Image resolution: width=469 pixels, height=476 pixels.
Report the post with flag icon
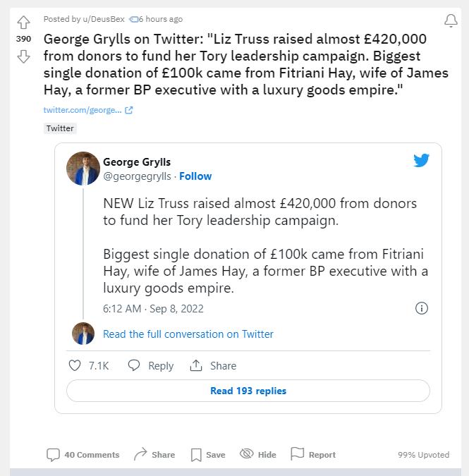pyautogui.click(x=313, y=455)
